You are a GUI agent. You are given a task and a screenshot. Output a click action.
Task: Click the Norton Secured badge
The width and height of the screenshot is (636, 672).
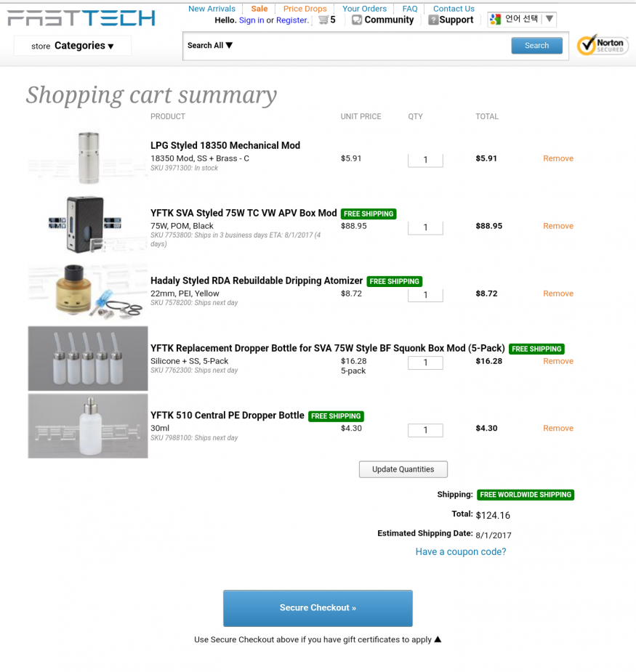click(602, 46)
